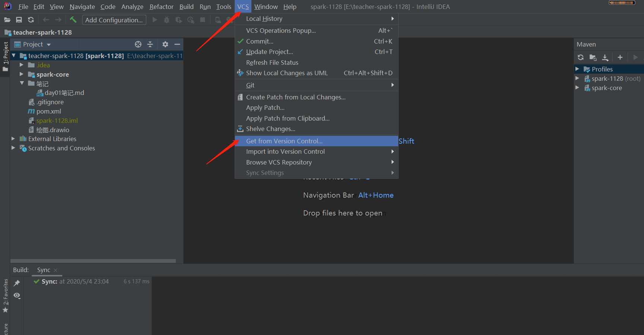
Task: Select Refresh File Status menu entry
Action: point(317,63)
